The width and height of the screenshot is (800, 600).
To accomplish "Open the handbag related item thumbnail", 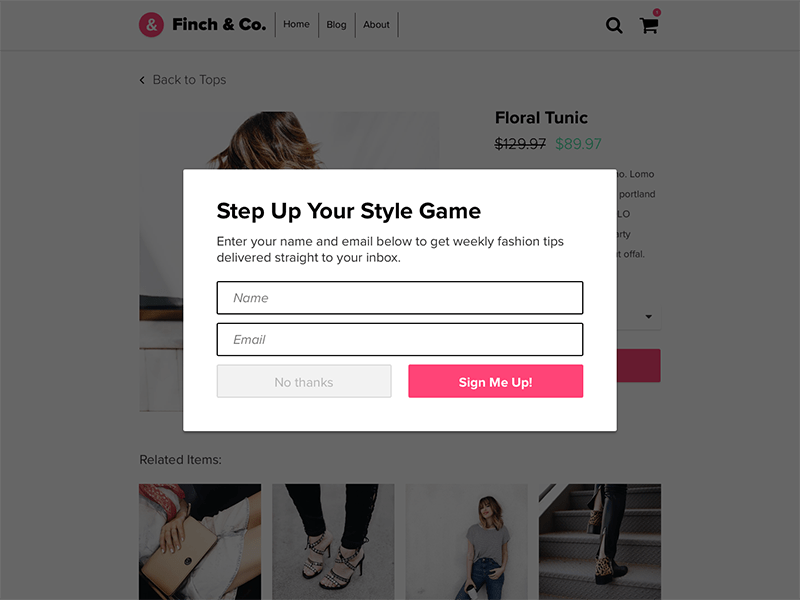I will click(200, 542).
